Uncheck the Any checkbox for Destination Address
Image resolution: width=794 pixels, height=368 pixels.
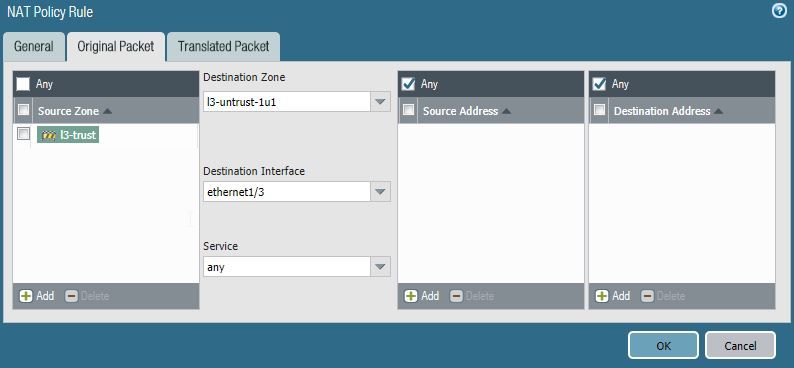click(x=599, y=84)
